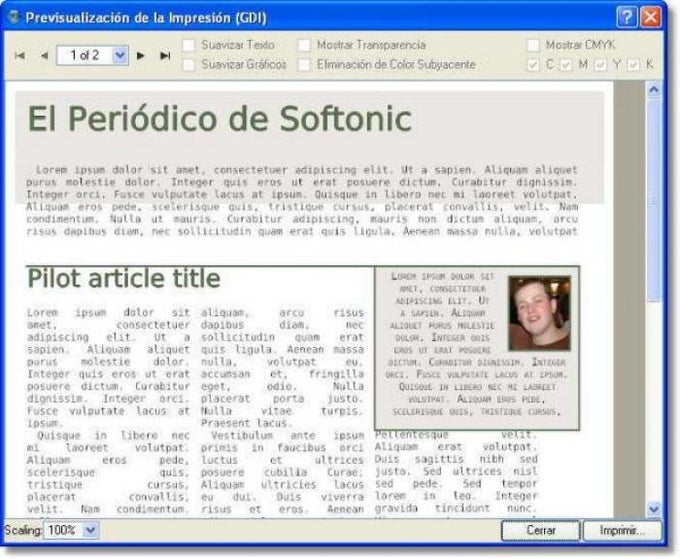Enable Suavizar Gráficos checkbox
This screenshot has height=559, width=680.
pyautogui.click(x=189, y=65)
